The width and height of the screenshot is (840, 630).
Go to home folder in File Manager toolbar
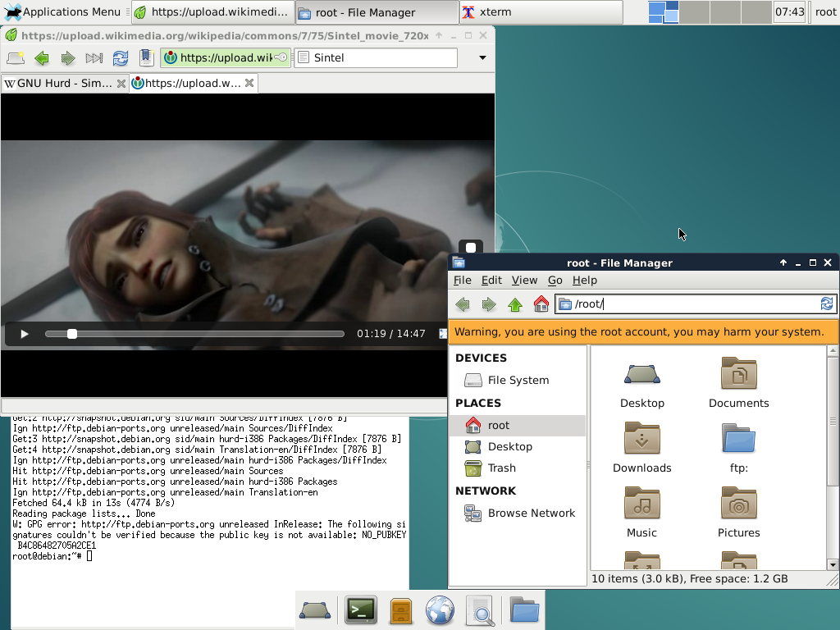(x=541, y=304)
